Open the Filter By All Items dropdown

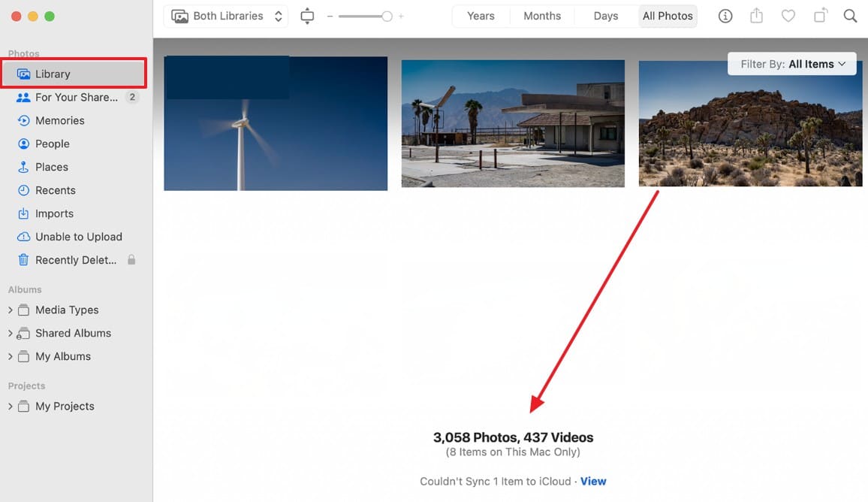pos(791,64)
